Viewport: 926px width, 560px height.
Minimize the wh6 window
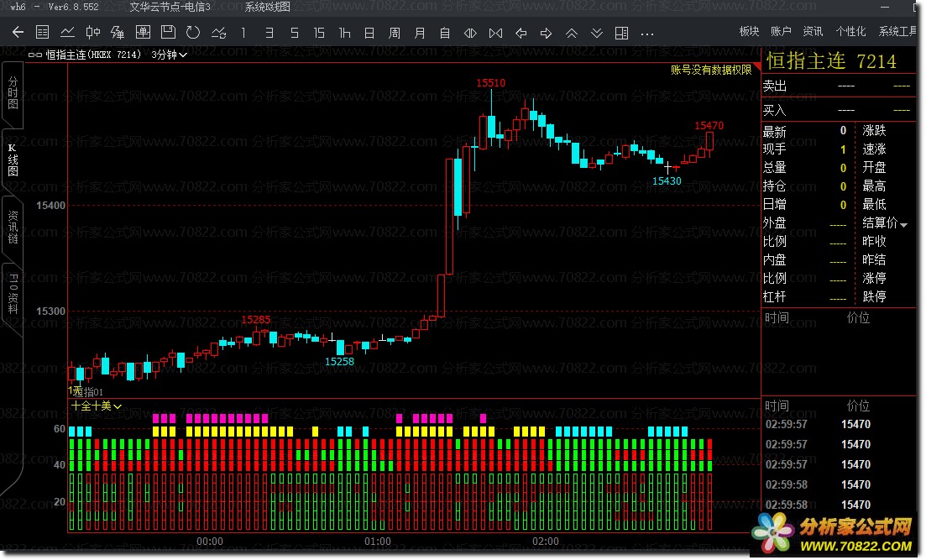pos(885,7)
